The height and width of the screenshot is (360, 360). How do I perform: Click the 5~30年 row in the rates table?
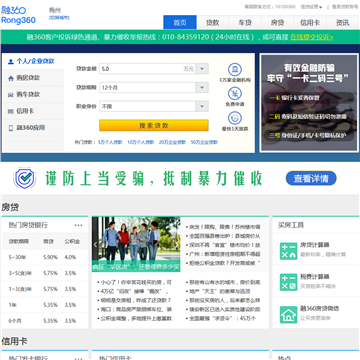point(45,257)
